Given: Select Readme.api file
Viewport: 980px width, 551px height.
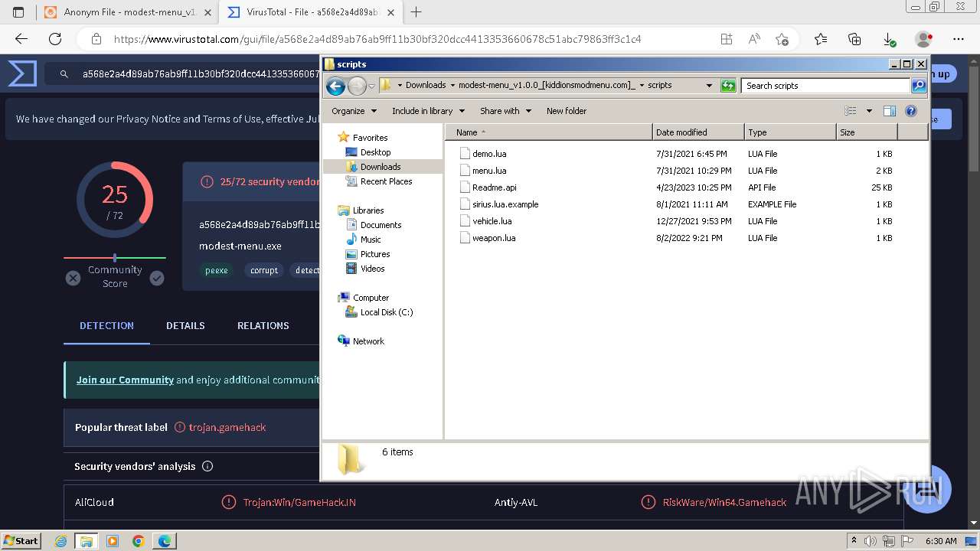Looking at the screenshot, I should [494, 187].
